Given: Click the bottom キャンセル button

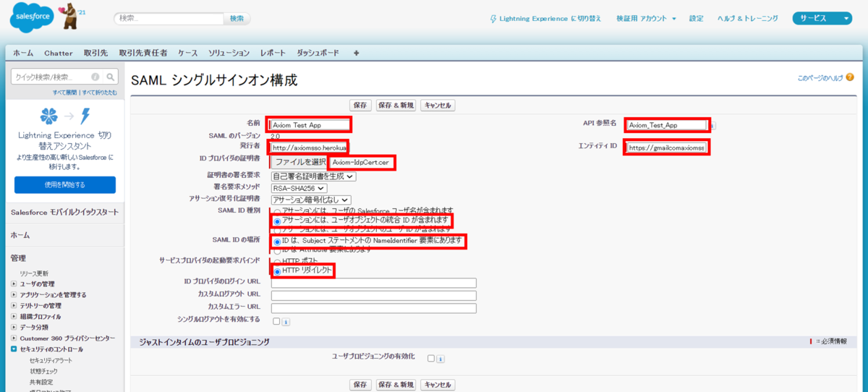Looking at the screenshot, I should (x=438, y=385).
